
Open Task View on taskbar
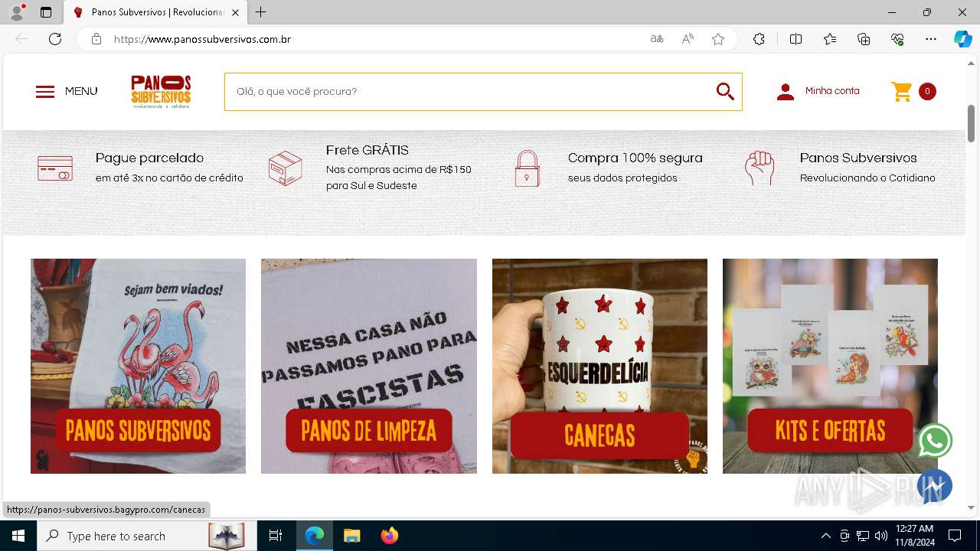(276, 536)
